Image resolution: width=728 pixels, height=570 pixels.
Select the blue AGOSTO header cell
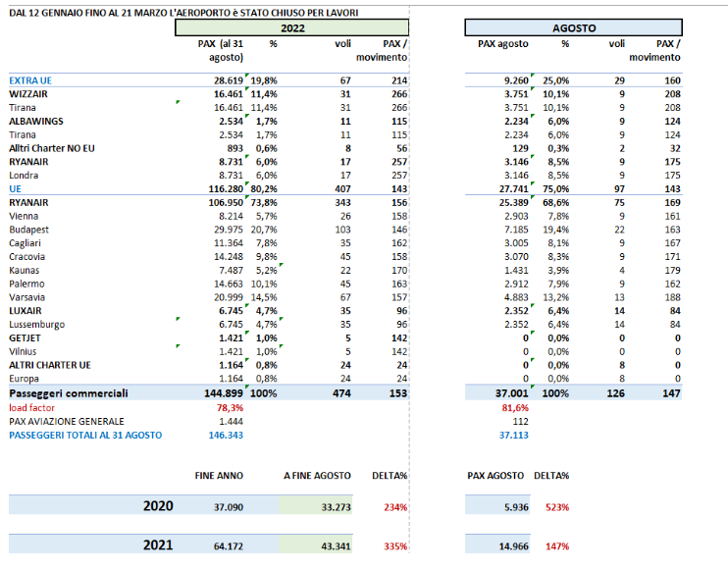(x=573, y=27)
